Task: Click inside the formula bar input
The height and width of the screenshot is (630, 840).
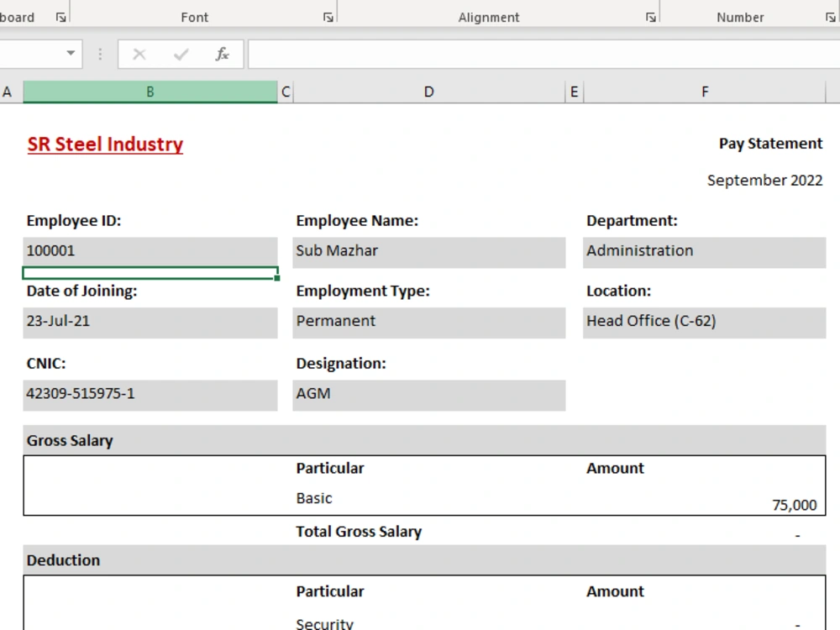Action: tap(543, 54)
